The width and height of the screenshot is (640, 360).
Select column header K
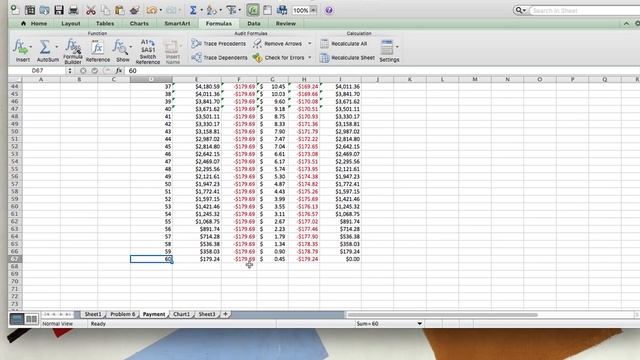coord(409,79)
